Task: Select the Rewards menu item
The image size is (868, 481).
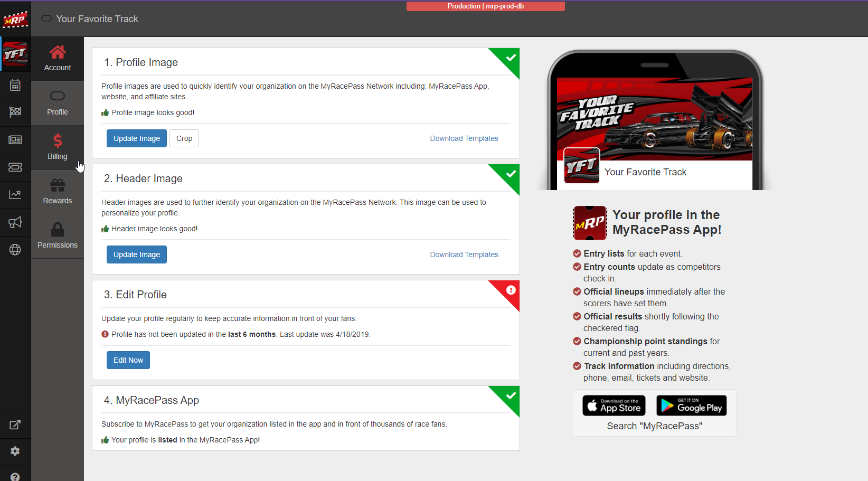Action: pyautogui.click(x=58, y=192)
